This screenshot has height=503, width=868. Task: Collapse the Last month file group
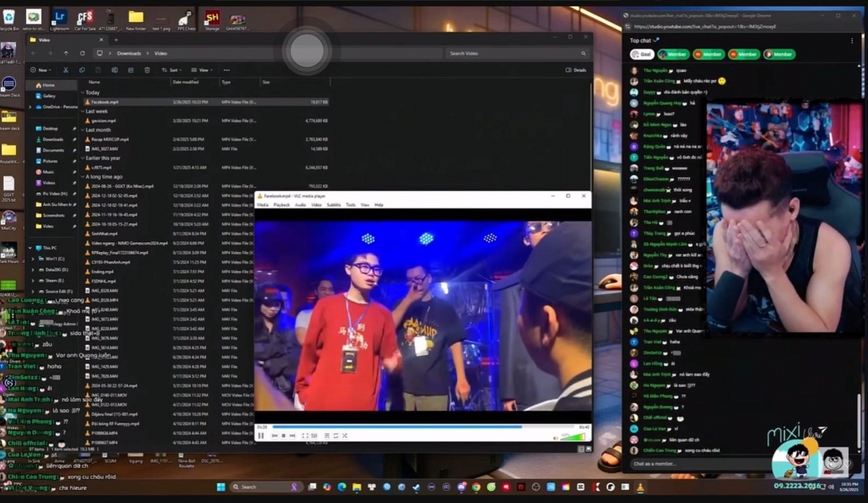point(83,130)
